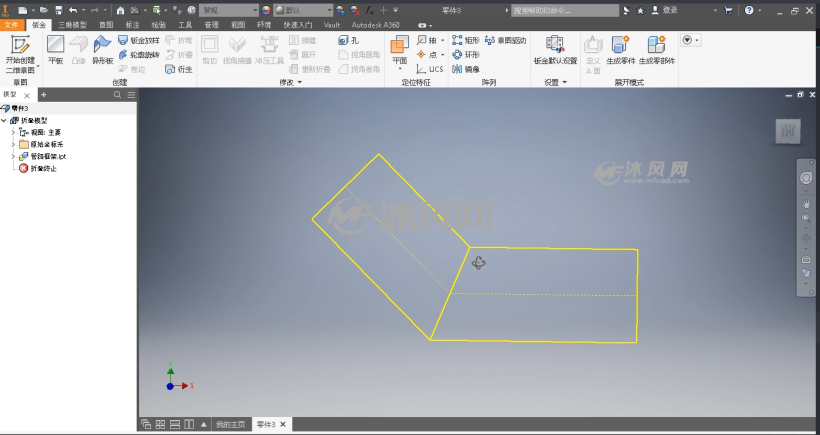Open 钣金默认设置 sheet metal defaults

pyautogui.click(x=555, y=50)
